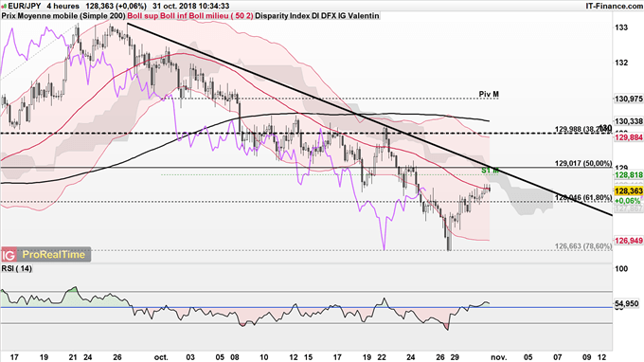This screenshot has width=644, height=362.
Task: Click the '15' date axis label
Action: click(x=308, y=357)
